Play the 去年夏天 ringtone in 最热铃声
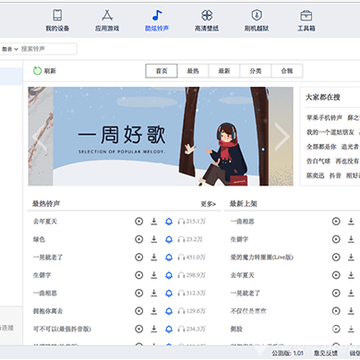360x360 pixels. (x=139, y=221)
